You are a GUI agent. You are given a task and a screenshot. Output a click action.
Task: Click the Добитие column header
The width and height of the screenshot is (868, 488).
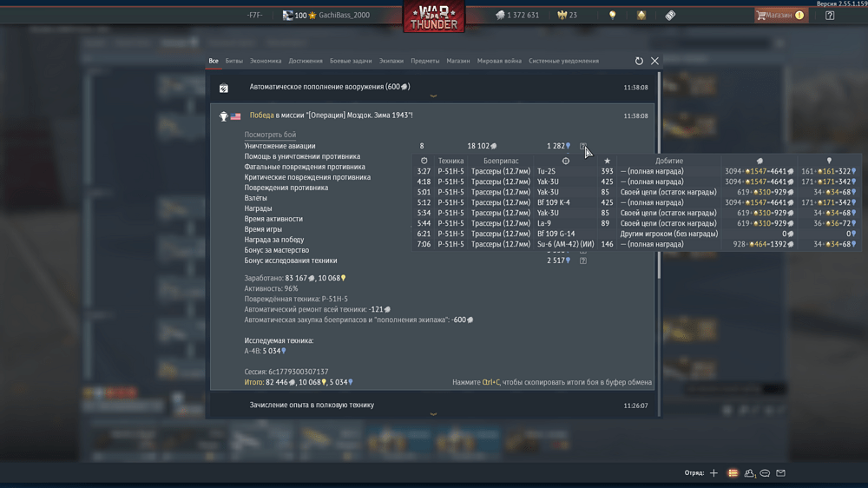click(x=668, y=161)
